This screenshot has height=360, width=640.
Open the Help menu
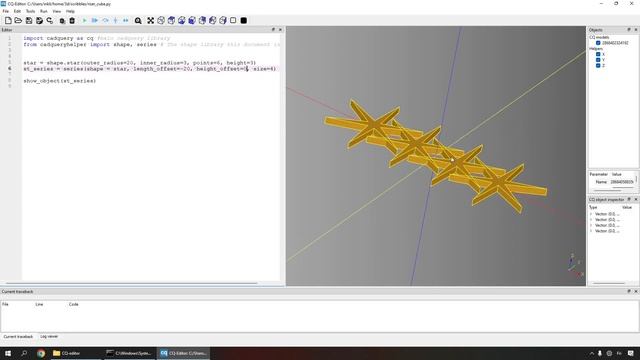[x=70, y=11]
